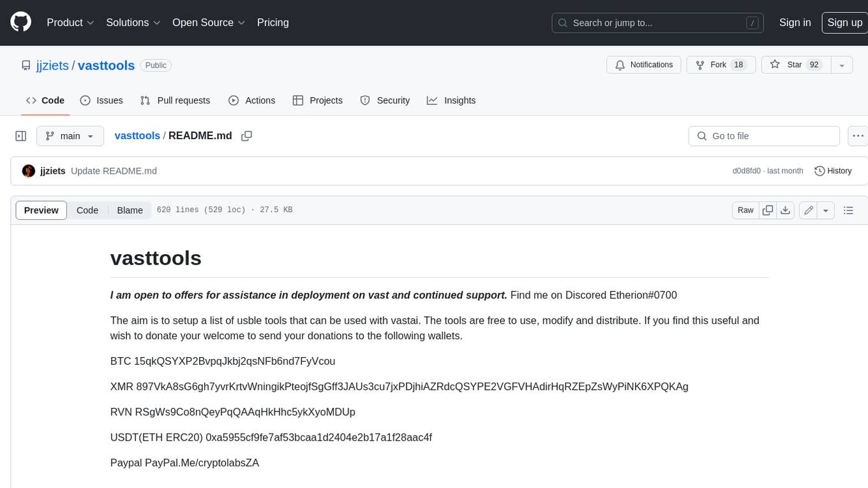Click the USDT(ETH ERC20) address line
Viewport: 868px width, 488px height.
[271, 438]
